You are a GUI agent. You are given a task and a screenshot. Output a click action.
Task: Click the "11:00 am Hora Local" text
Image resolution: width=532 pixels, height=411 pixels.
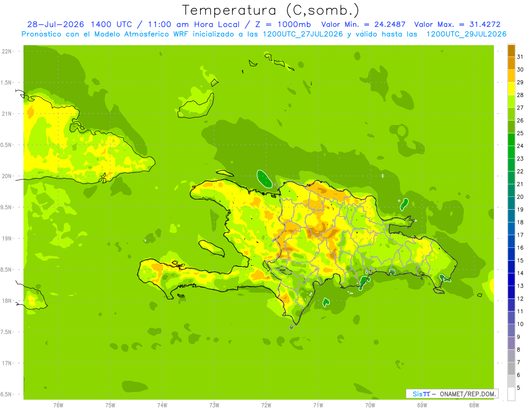tap(194, 24)
